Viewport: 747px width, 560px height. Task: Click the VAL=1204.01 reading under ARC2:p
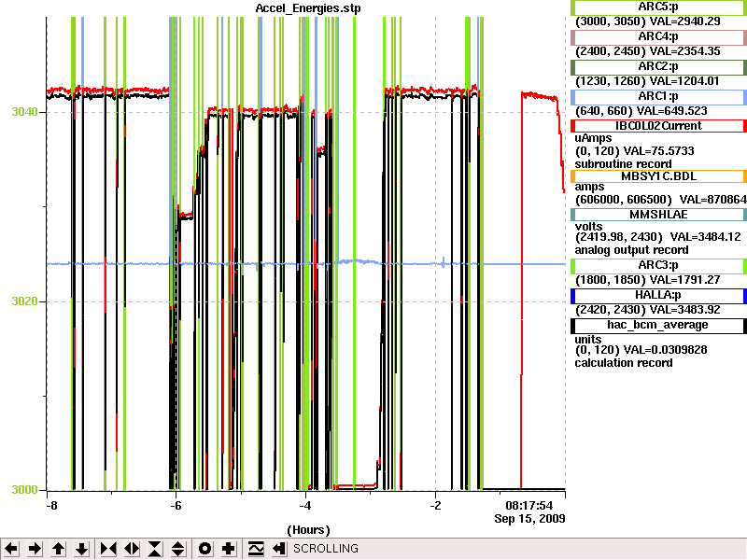[684, 81]
